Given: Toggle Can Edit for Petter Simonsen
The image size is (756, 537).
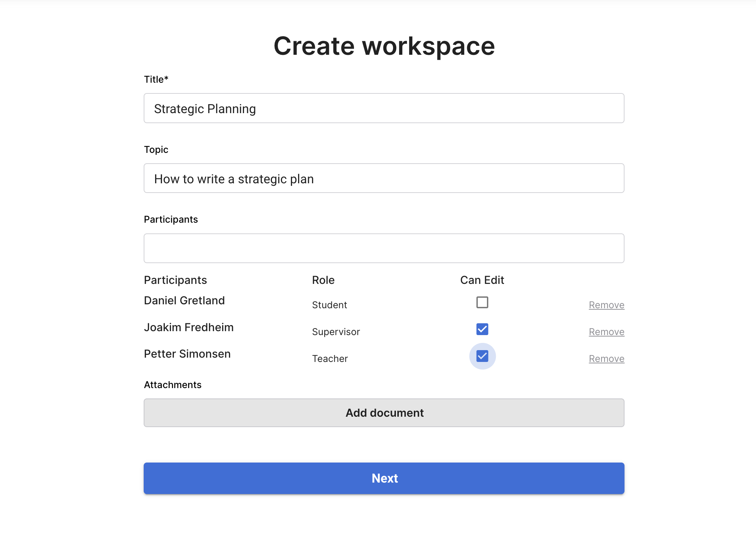Looking at the screenshot, I should (482, 356).
